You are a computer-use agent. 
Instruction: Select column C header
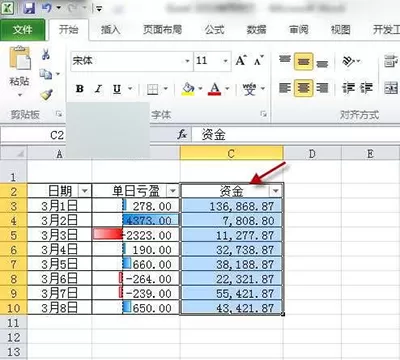pos(231,153)
